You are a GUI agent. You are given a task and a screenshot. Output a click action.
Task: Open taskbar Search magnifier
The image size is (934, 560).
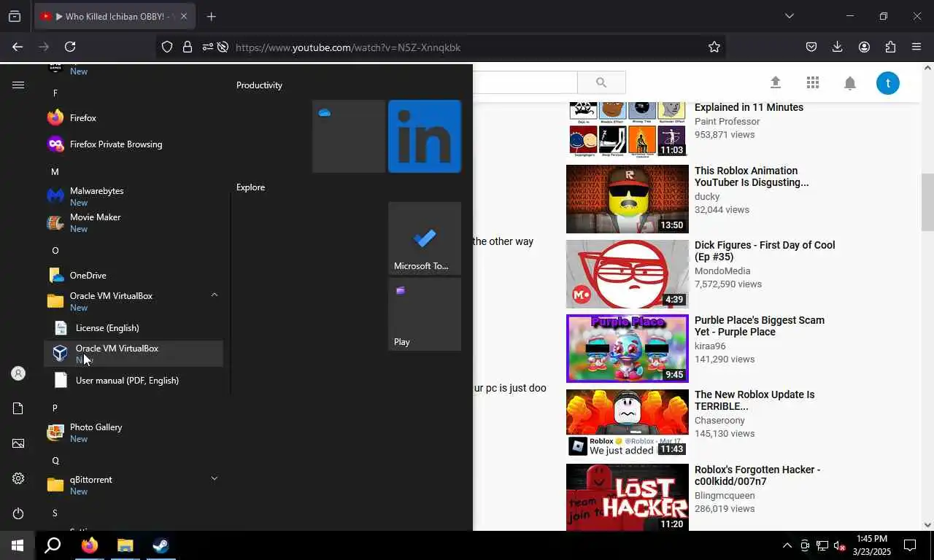click(53, 545)
